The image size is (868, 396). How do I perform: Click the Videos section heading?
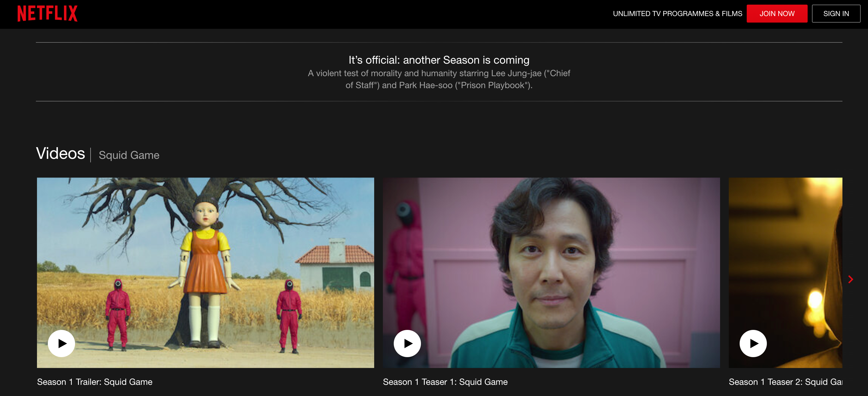click(x=61, y=154)
